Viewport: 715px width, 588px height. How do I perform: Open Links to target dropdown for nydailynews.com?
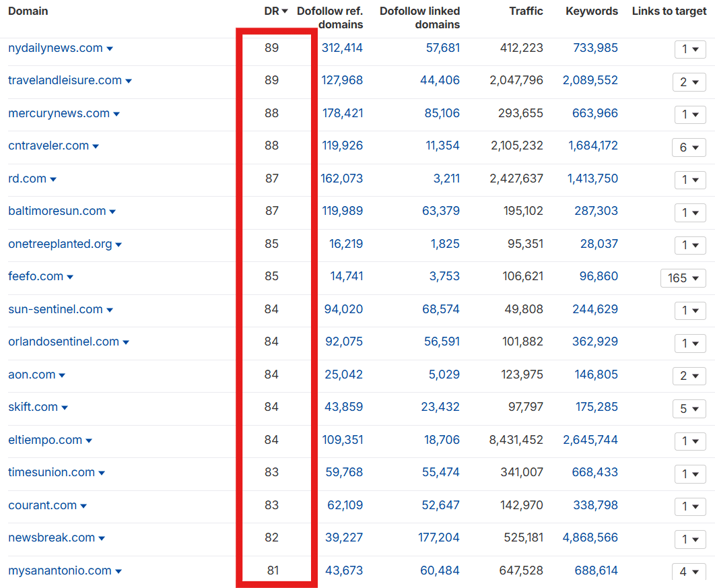tap(690, 49)
